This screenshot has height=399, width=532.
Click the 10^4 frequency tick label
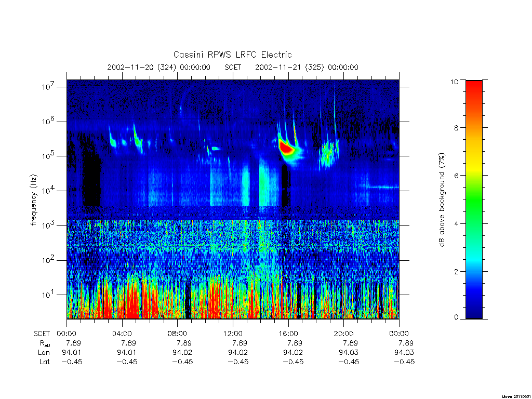point(49,191)
